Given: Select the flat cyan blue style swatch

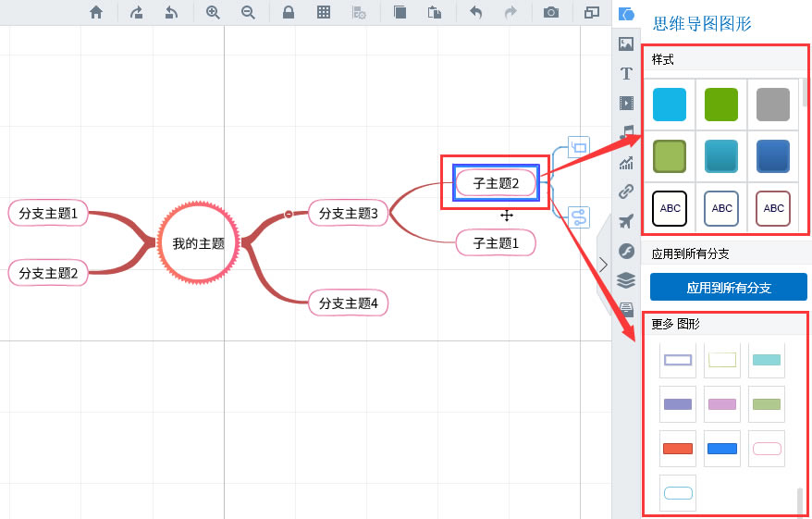Looking at the screenshot, I should [670, 105].
